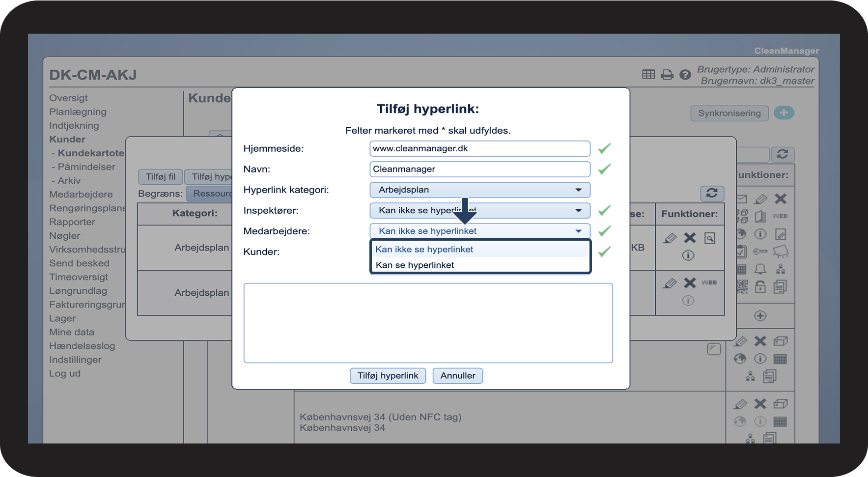Screen dimensions: 868x477
Task: Open the key icon in customer functions
Action: pyautogui.click(x=760, y=252)
